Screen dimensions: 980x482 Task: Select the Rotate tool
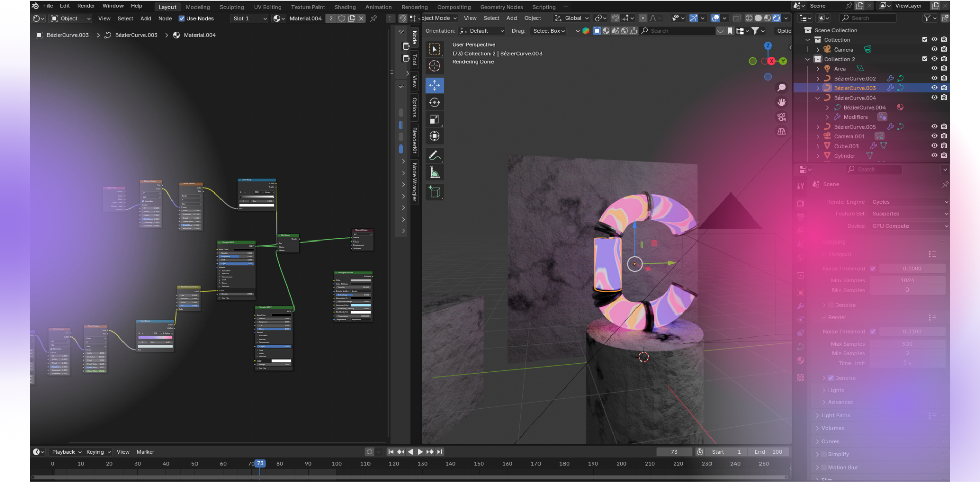[x=434, y=103]
